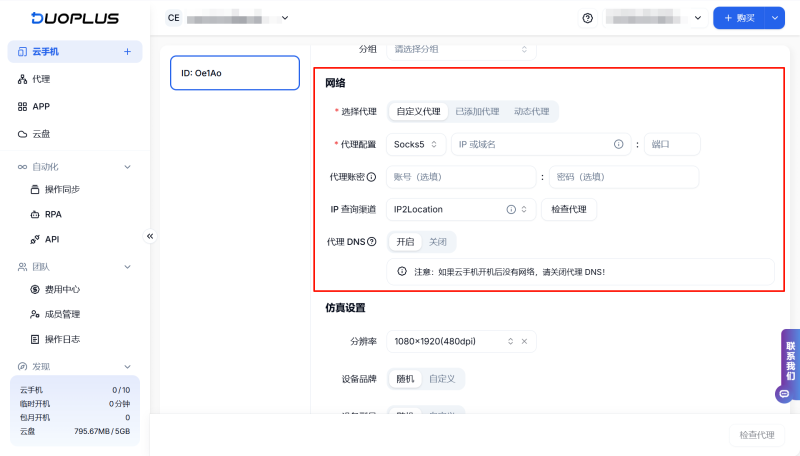The width and height of the screenshot is (800, 456).
Task: Click the 检查代理 button beside IP2Location
Action: click(569, 209)
